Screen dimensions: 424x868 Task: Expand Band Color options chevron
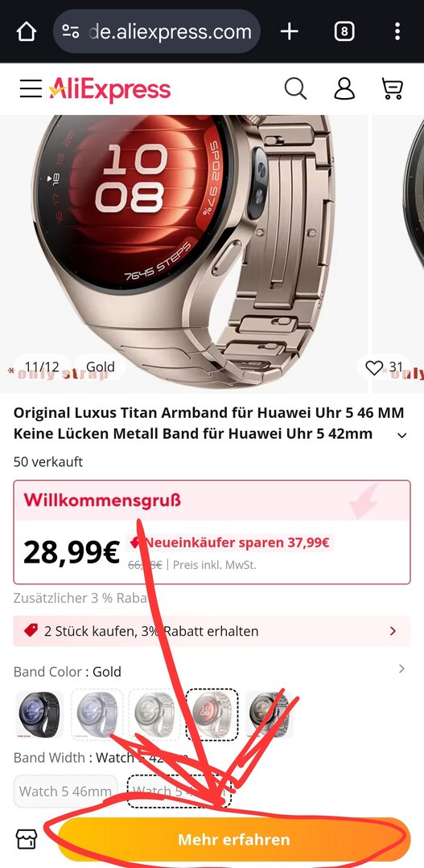pos(401,669)
